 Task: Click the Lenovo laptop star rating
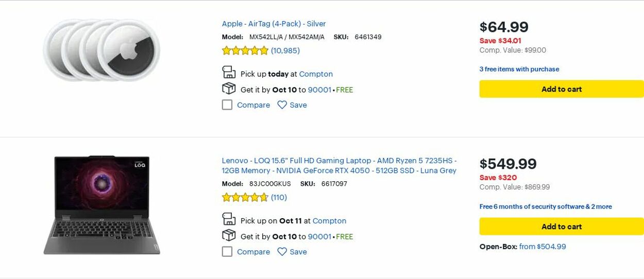245,197
